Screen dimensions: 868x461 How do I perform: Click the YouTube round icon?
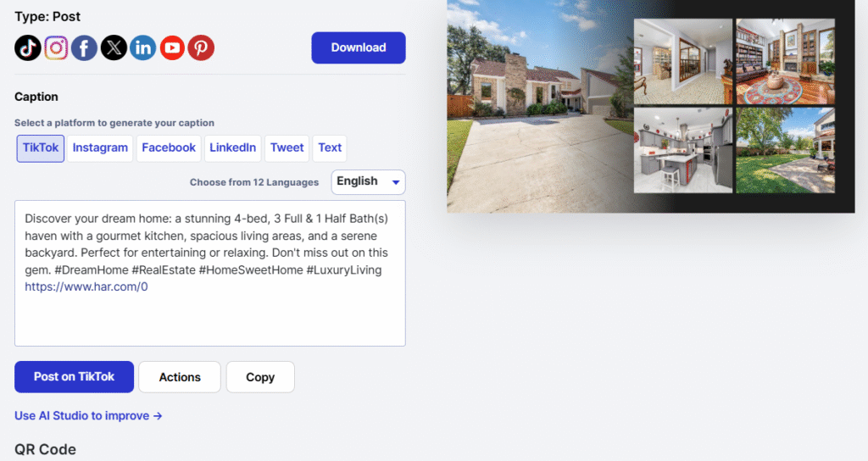tap(172, 48)
